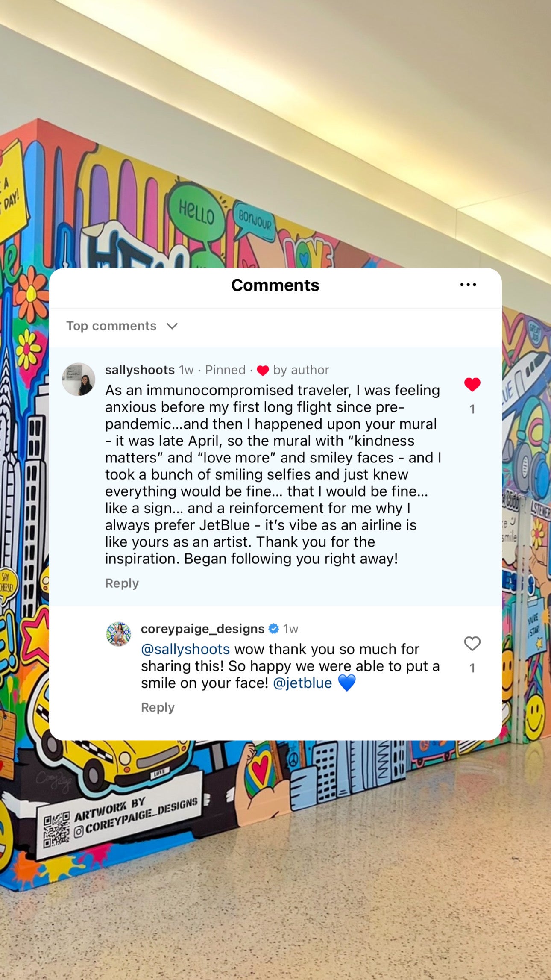This screenshot has height=980, width=551.
Task: Reply to sallyshoots' pinned comment
Action: coord(122,583)
